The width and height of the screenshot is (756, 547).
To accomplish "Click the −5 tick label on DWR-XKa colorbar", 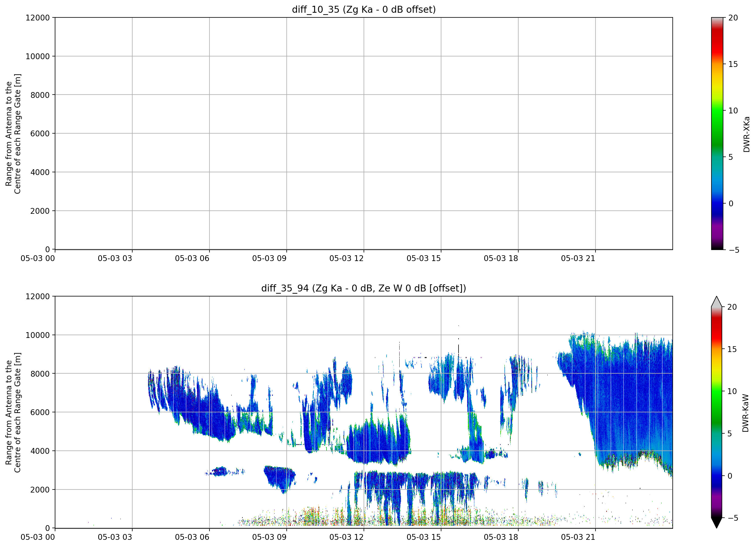I will point(734,250).
